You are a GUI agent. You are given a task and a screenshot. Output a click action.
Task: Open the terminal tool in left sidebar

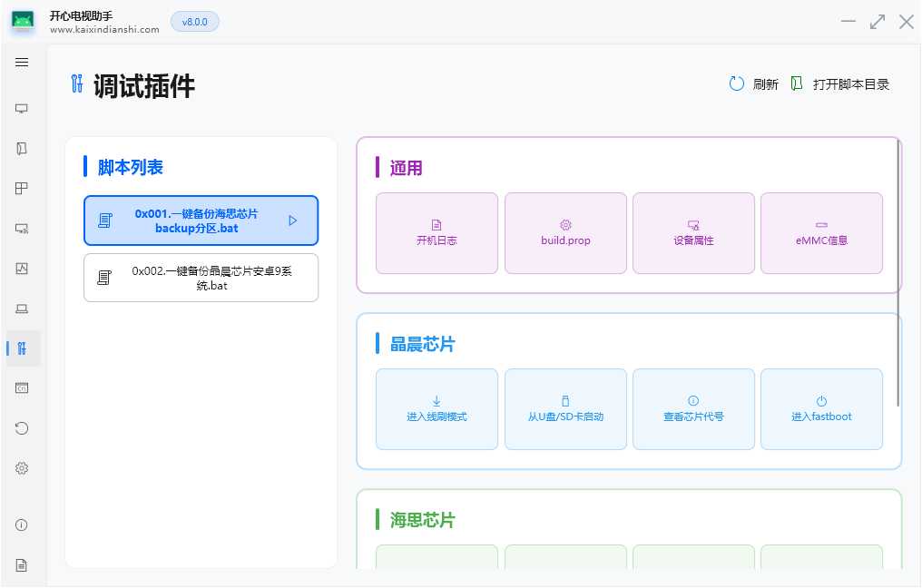click(x=22, y=387)
